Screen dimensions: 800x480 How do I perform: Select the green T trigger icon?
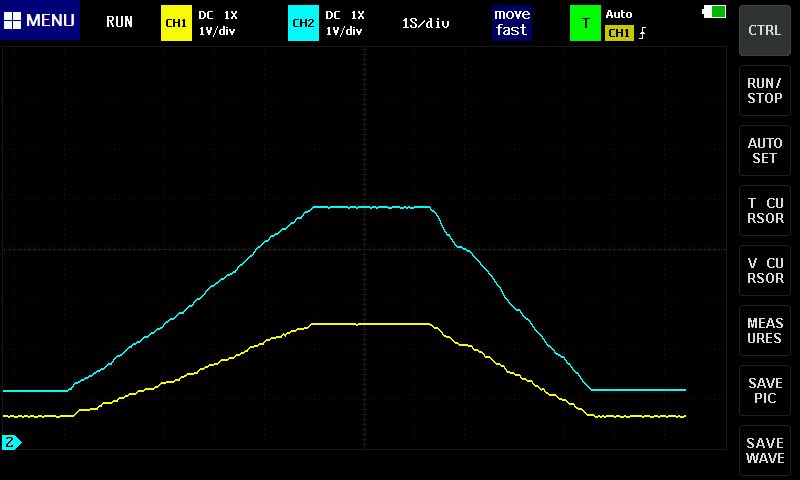(x=585, y=22)
